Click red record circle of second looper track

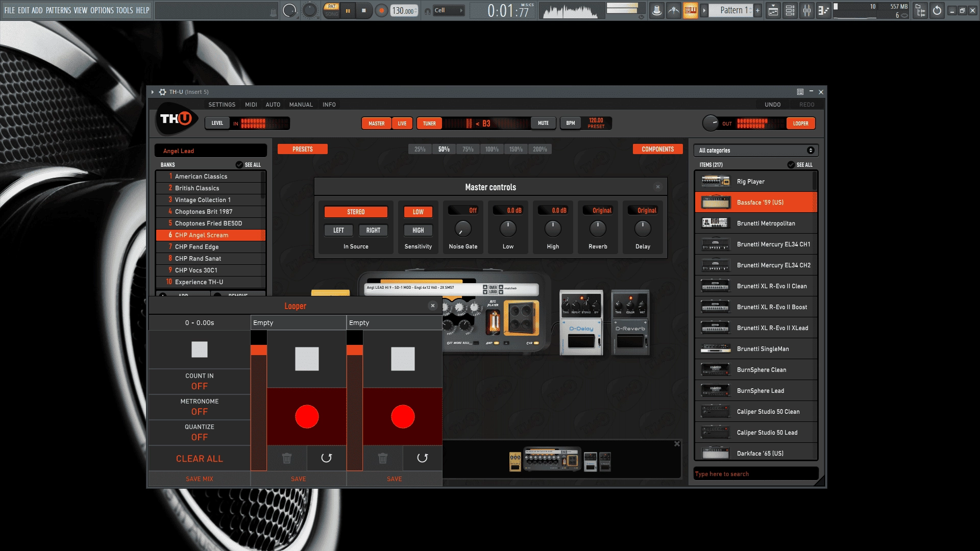click(x=403, y=417)
